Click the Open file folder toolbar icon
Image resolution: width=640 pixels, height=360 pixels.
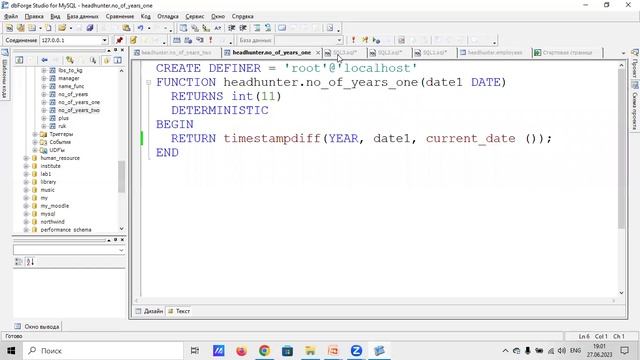pyautogui.click(x=62, y=28)
